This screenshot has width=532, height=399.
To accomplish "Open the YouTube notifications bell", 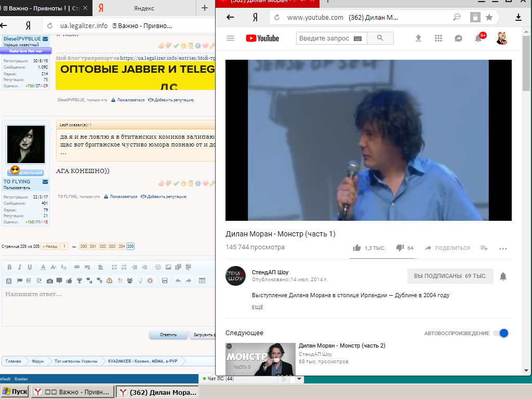I will click(x=478, y=38).
